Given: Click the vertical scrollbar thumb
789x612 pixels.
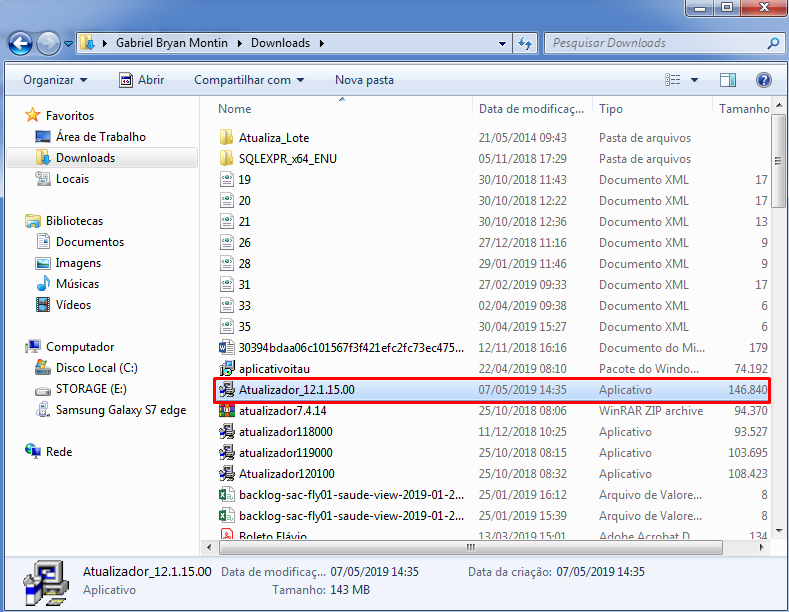Looking at the screenshot, I should (x=779, y=161).
